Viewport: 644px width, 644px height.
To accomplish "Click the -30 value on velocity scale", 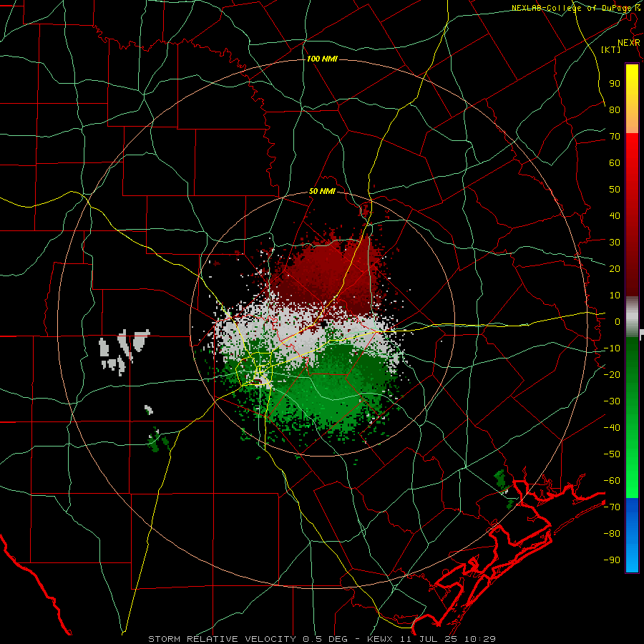I will [x=612, y=401].
